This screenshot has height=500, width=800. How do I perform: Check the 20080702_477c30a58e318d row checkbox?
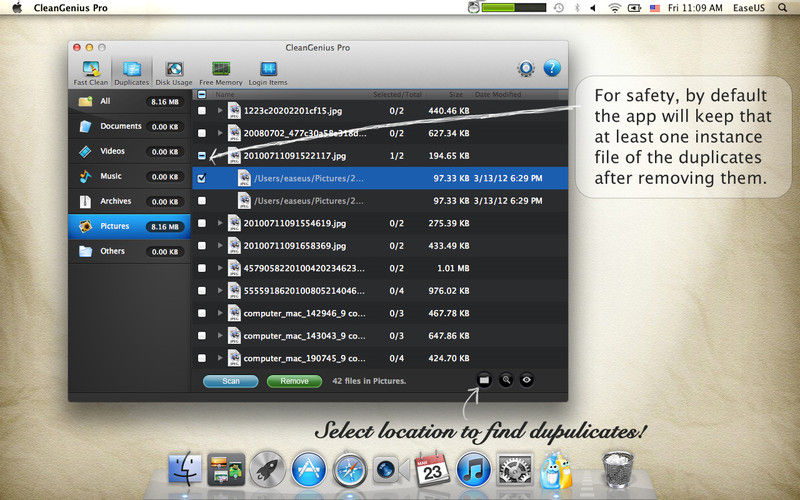click(202, 133)
